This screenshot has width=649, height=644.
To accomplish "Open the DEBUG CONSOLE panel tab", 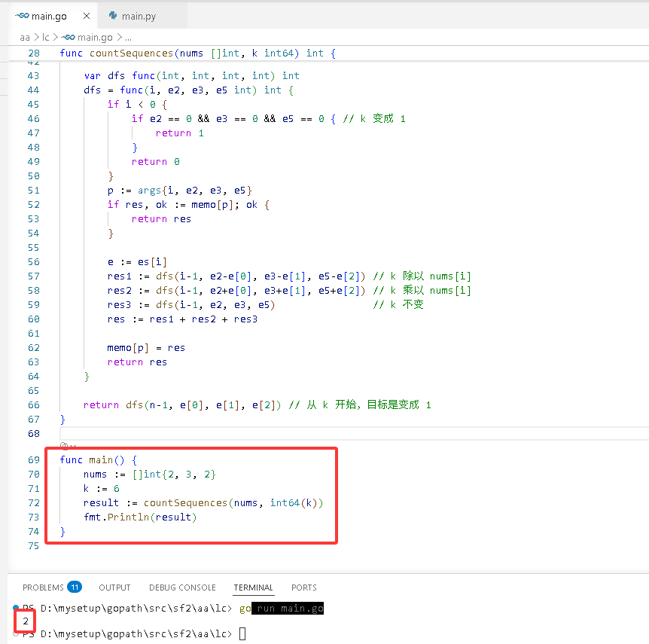I will [182, 588].
